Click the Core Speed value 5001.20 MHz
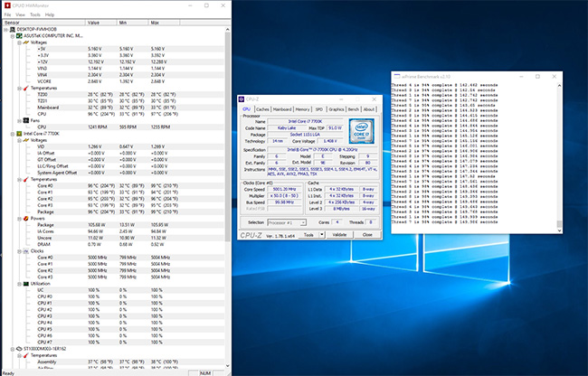This screenshot has height=376, width=588. click(284, 190)
